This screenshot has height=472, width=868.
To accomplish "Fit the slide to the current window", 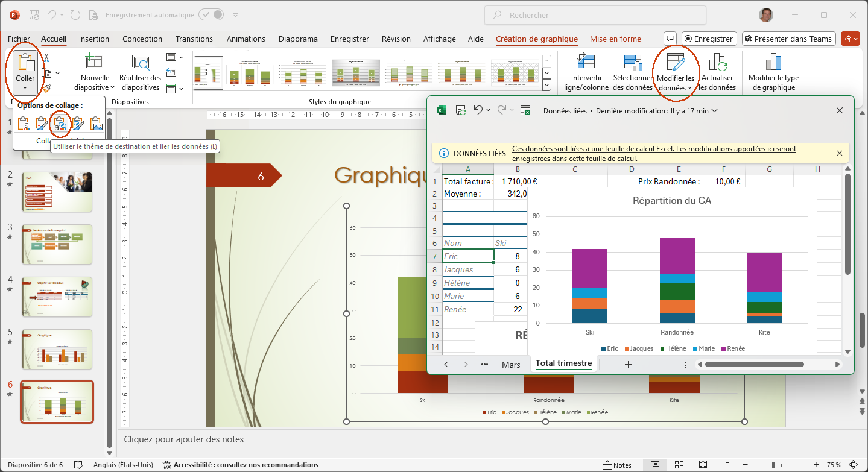I will (852, 465).
